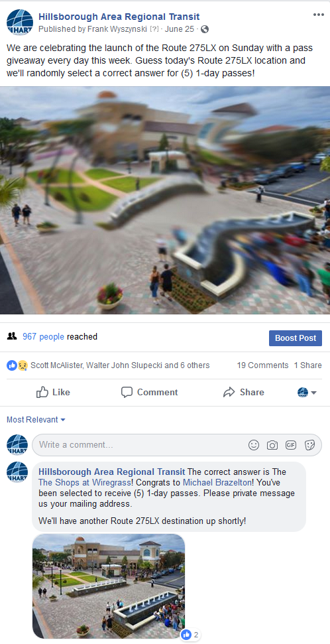Attach a photo using the camera icon
This screenshot has width=330, height=644.
click(272, 445)
